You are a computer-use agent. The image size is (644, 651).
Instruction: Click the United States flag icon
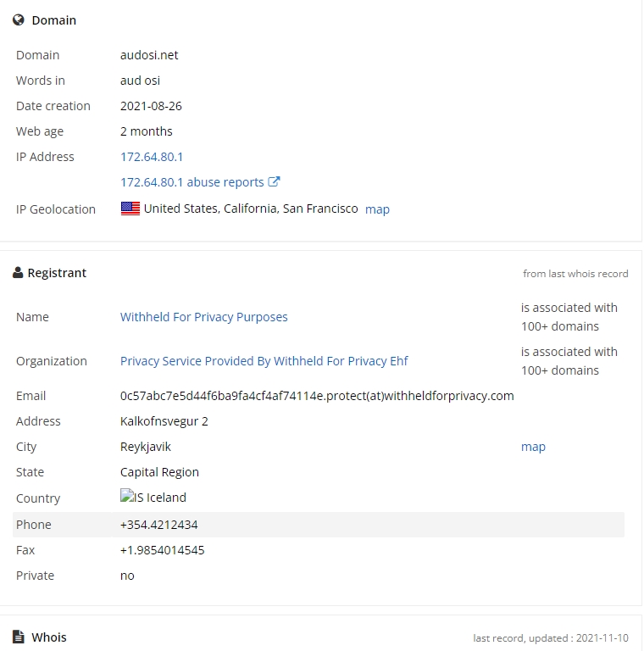tap(130, 209)
